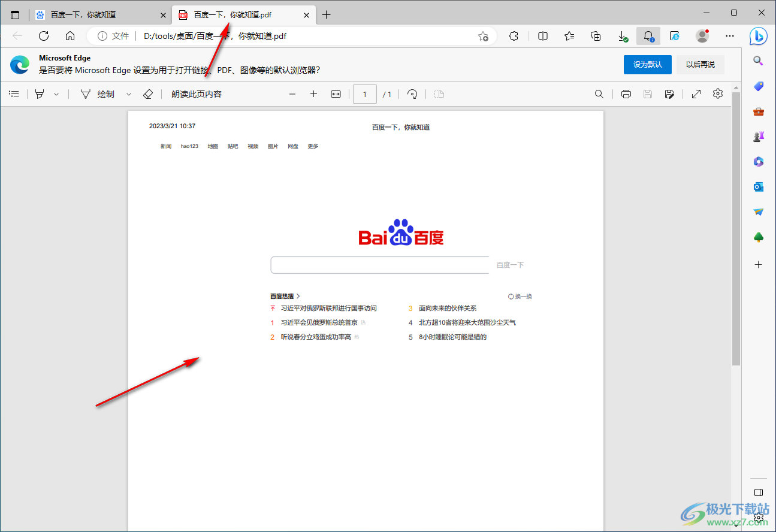Click the 百度一下 text beside the search box
776x532 pixels.
click(x=510, y=265)
